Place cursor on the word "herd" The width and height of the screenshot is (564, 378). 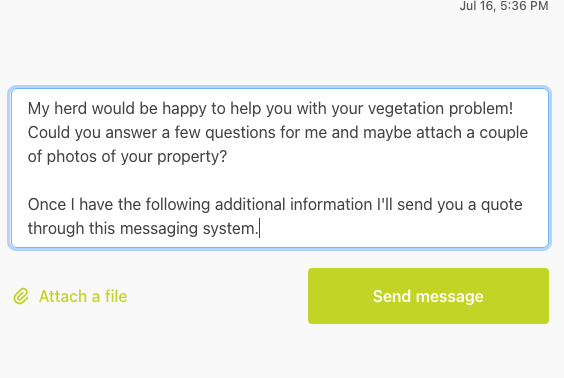tap(70, 109)
